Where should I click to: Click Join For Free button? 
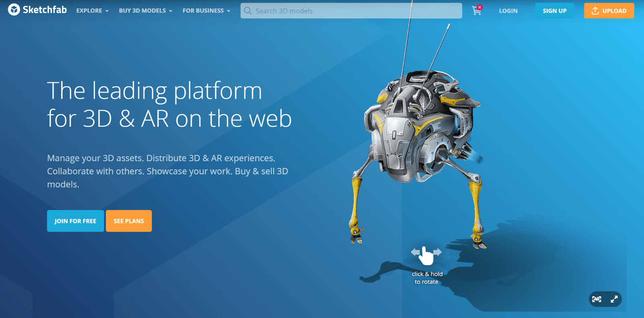[x=75, y=221]
